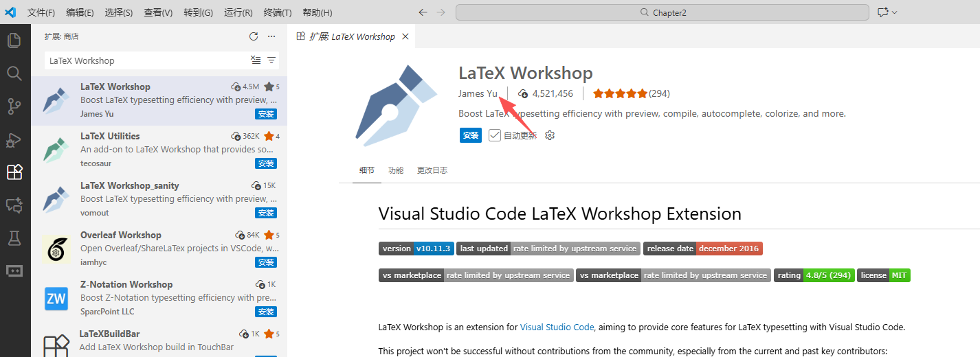Open the Explorer view in activity bar
This screenshot has width=980, height=357.
14,41
